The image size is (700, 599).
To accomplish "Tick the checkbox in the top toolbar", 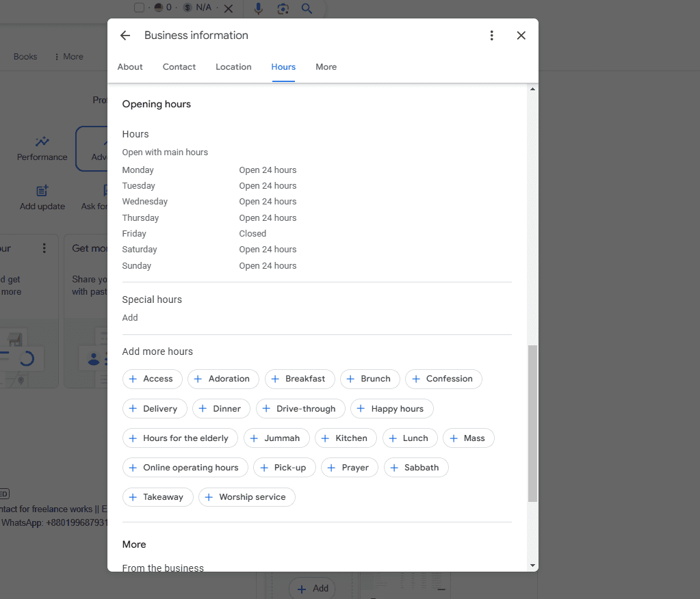I will point(140,8).
